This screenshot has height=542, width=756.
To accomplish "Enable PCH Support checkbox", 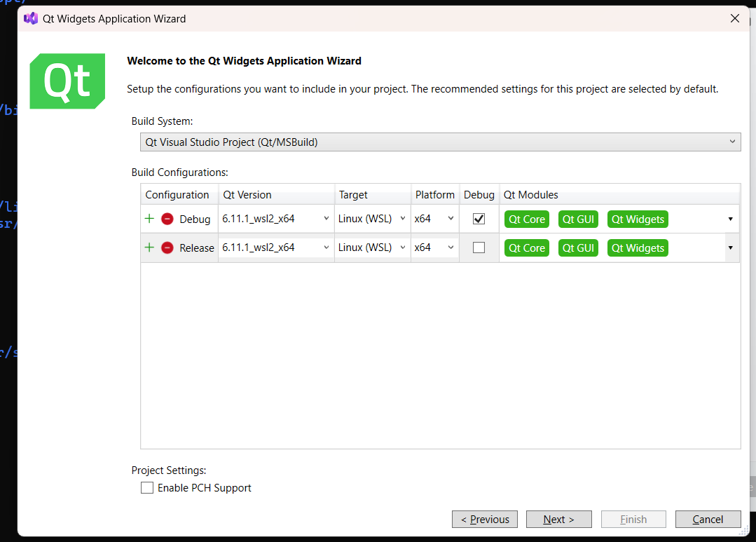I will [147, 487].
